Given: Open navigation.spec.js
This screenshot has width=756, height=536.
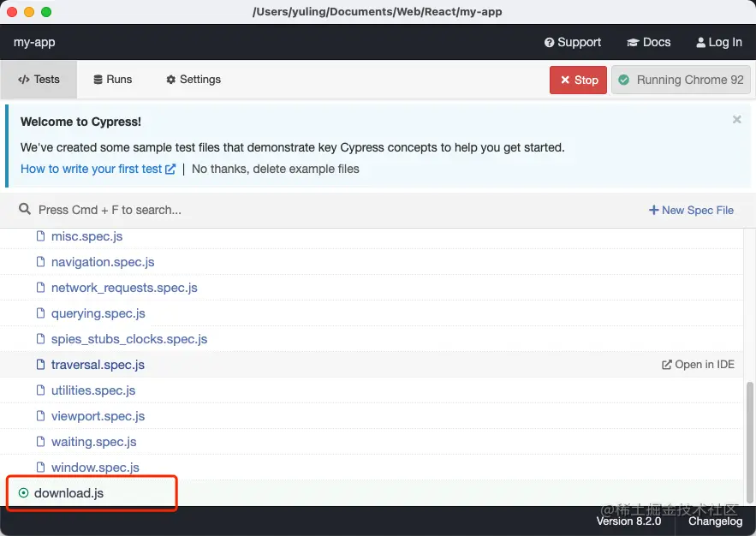Looking at the screenshot, I should point(103,262).
